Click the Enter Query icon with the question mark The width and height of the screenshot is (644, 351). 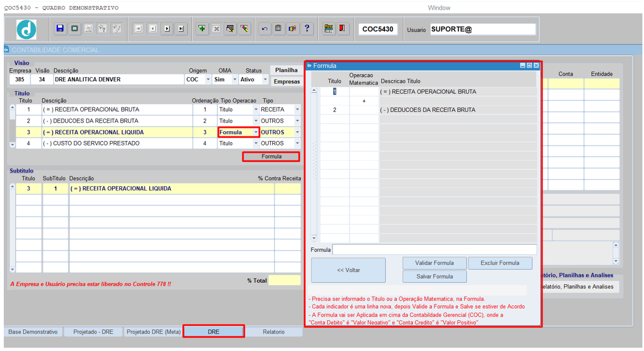point(103,28)
